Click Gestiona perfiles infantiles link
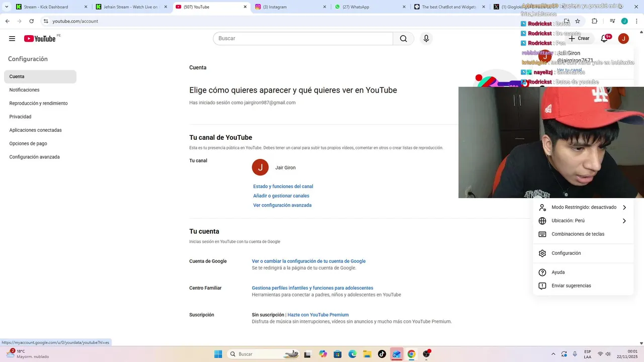The width and height of the screenshot is (644, 362). (312, 288)
